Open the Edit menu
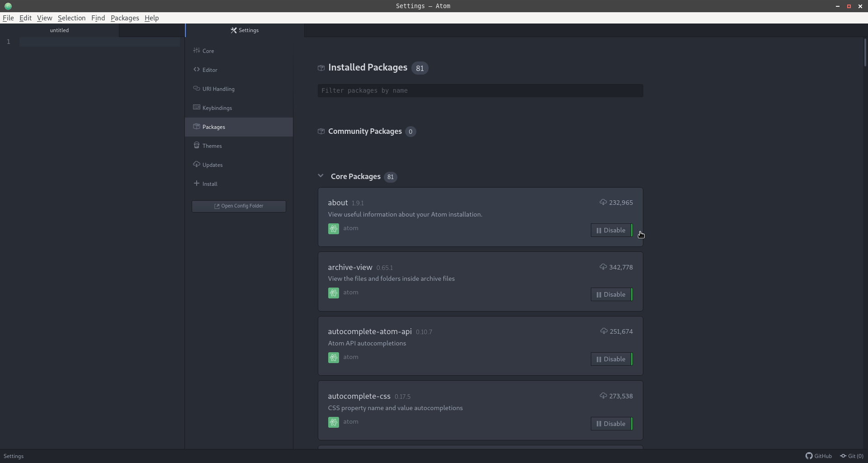The height and width of the screenshot is (463, 868). (25, 18)
